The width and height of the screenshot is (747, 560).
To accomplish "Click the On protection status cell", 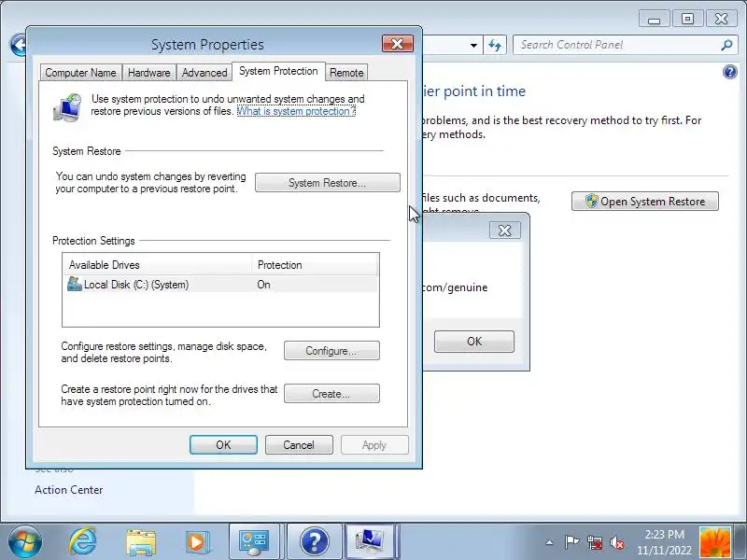I will pyautogui.click(x=264, y=285).
